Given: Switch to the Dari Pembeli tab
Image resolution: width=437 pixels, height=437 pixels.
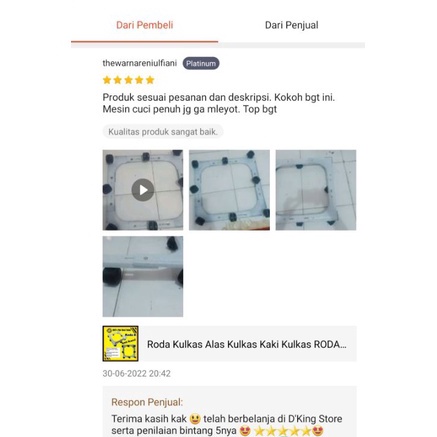Looking at the screenshot, I should 144,25.
